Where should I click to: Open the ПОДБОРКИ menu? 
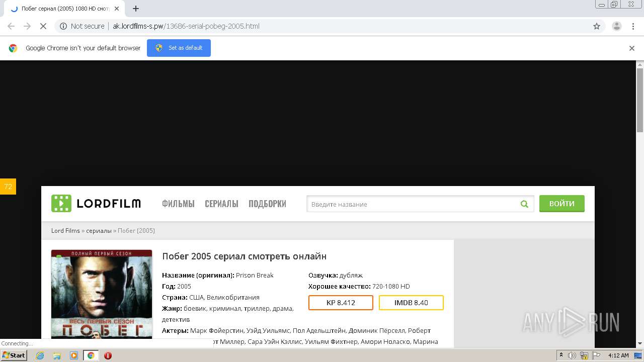click(267, 204)
